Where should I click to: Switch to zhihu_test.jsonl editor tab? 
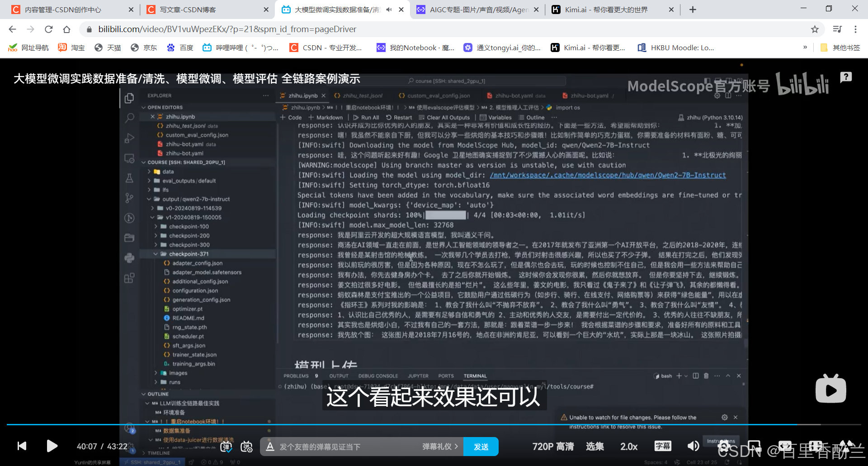359,96
